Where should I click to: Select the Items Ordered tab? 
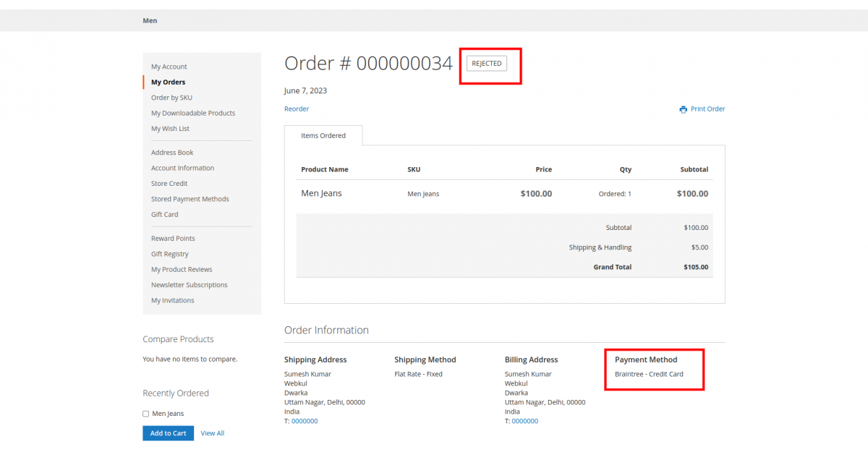(323, 135)
